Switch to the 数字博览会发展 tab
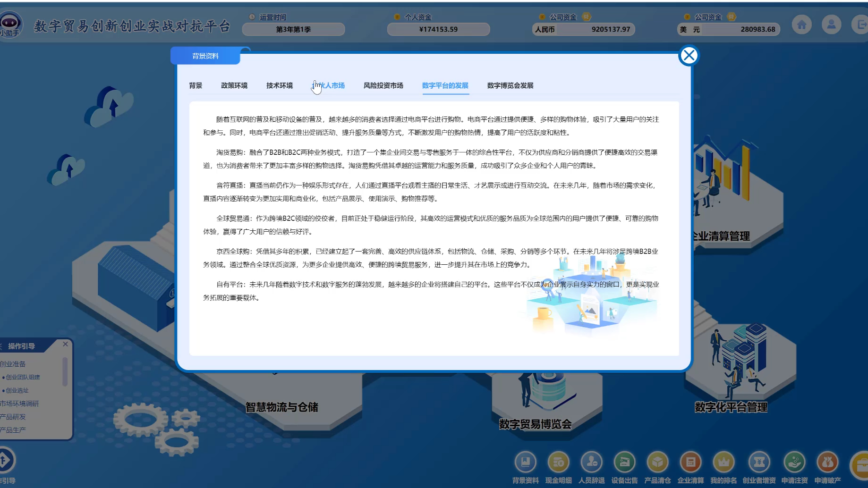 [x=511, y=85]
